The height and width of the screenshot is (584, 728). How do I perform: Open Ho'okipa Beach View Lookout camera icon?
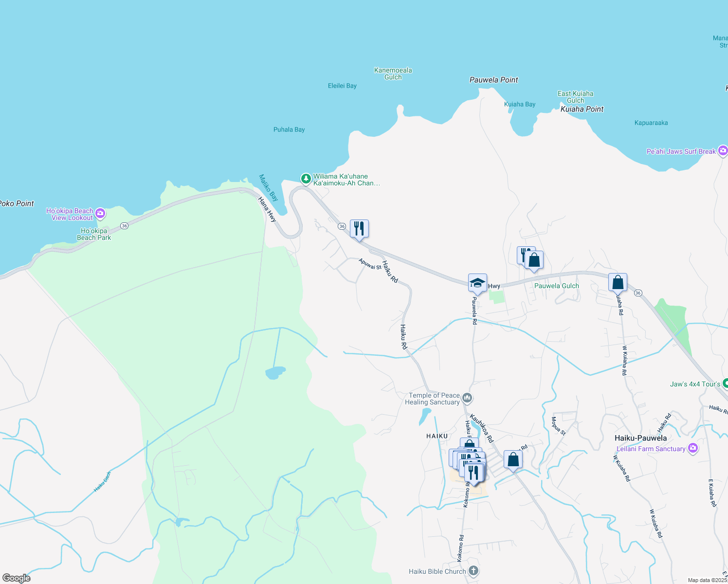100,213
